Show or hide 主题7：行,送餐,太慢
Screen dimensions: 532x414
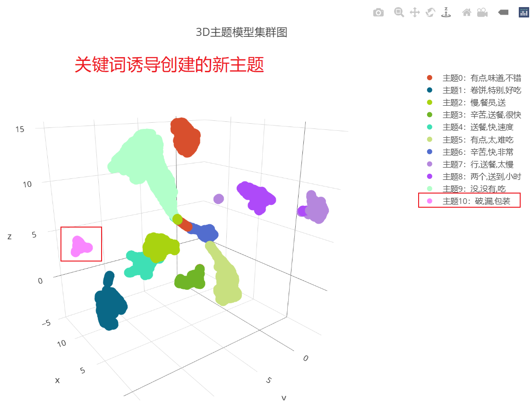click(470, 164)
